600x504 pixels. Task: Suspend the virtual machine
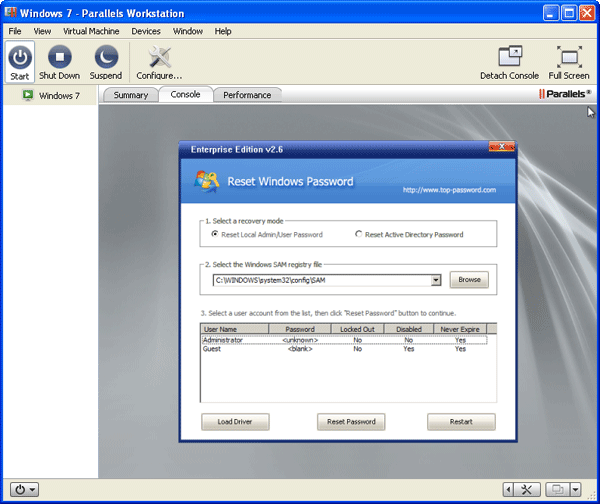[x=106, y=59]
